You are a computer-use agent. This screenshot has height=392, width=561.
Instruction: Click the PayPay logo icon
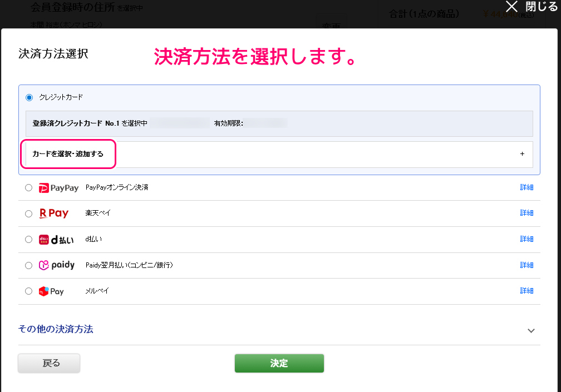tap(57, 187)
